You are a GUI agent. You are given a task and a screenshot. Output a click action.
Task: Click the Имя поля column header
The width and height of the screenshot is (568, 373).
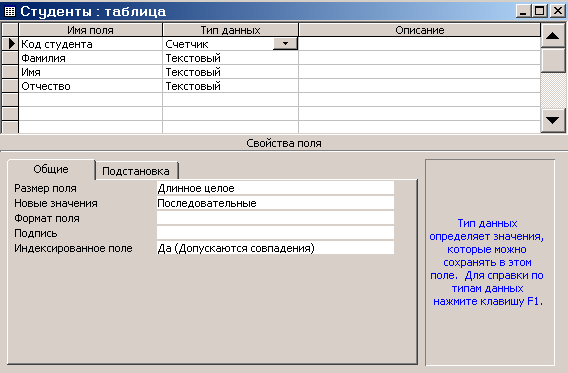pyautogui.click(x=91, y=30)
